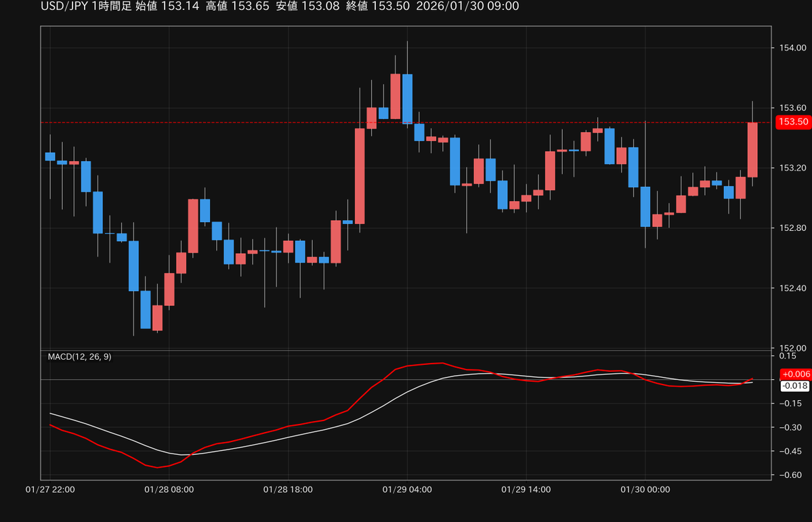This screenshot has height=522, width=812.
Task: Click the MACD(12, 26, 9) indicator label
Action: point(79,357)
